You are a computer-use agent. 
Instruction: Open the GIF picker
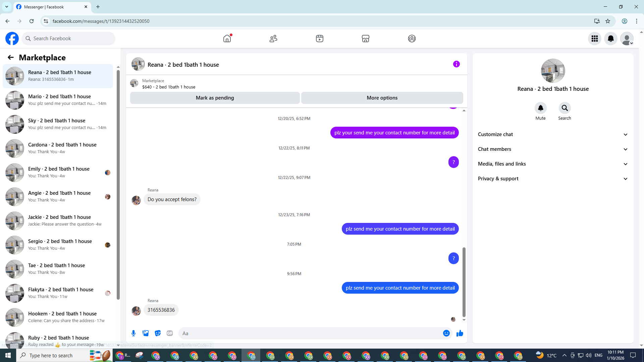(x=170, y=333)
